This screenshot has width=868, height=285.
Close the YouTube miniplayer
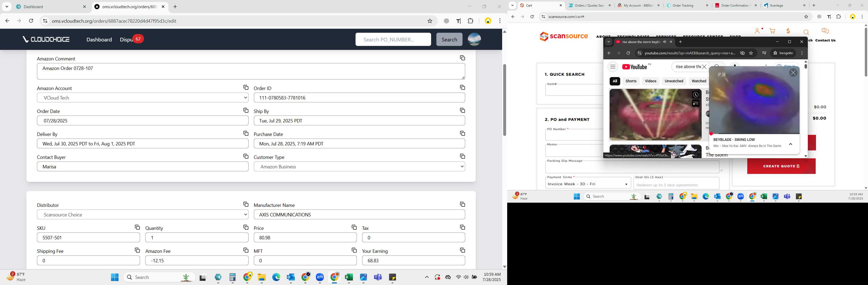click(x=793, y=73)
